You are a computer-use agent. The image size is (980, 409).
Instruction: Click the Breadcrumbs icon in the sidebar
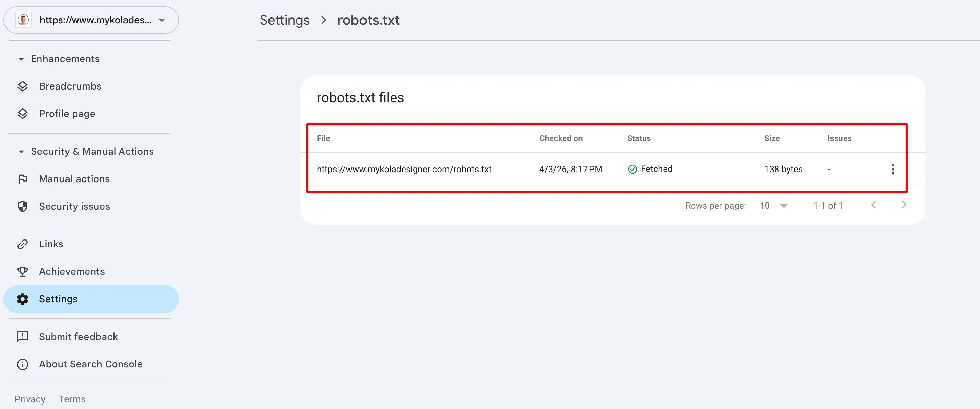coord(23,86)
